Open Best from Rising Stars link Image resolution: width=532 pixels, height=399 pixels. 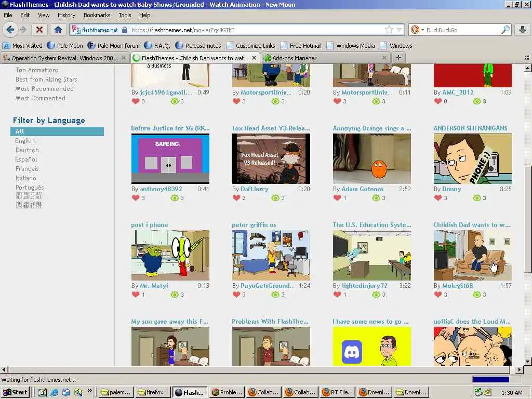pyautogui.click(x=46, y=79)
